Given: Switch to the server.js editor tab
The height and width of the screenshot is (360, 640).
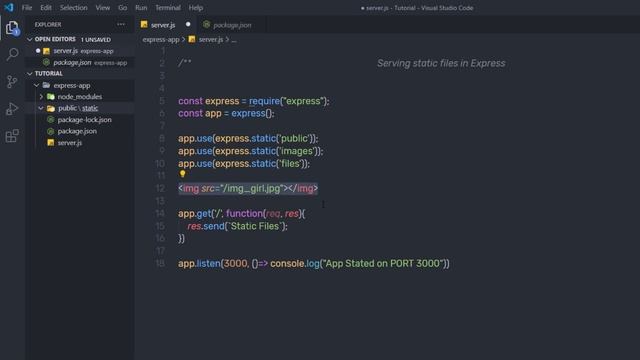Looking at the screenshot, I should pos(166,25).
